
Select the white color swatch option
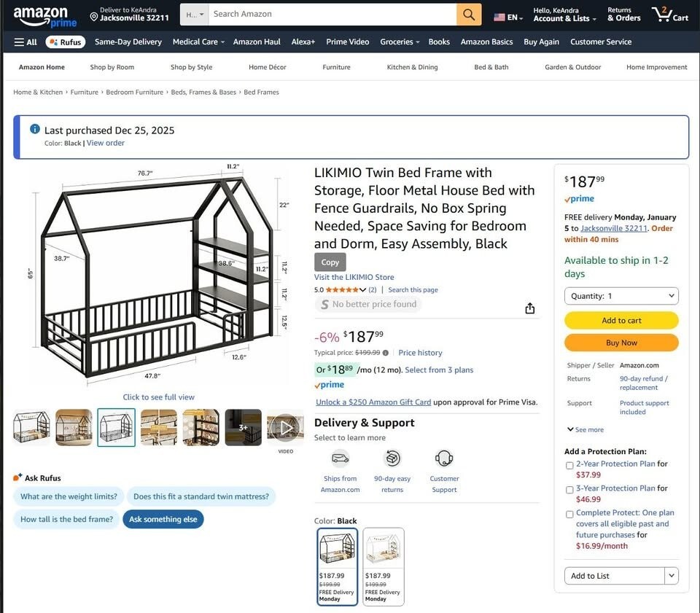(x=384, y=566)
